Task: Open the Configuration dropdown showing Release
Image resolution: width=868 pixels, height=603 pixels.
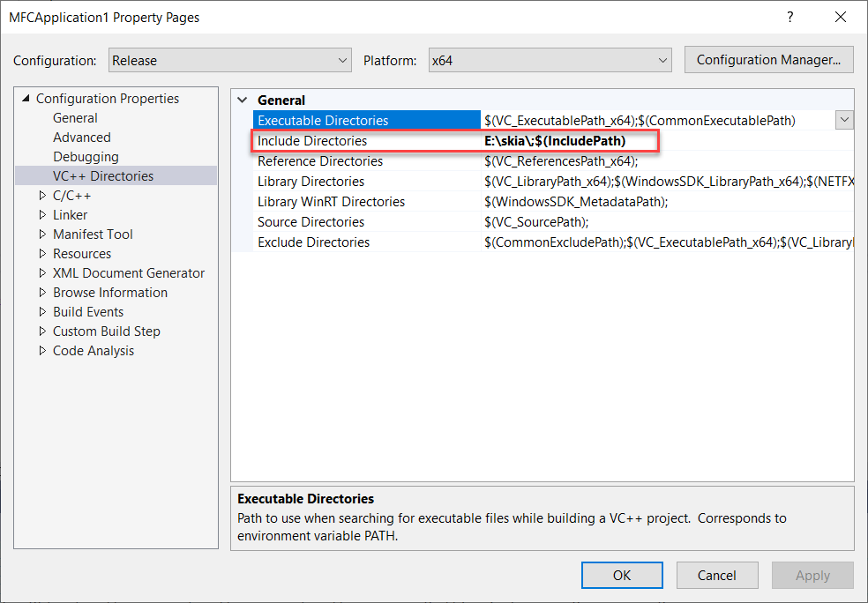Action: pyautogui.click(x=229, y=60)
